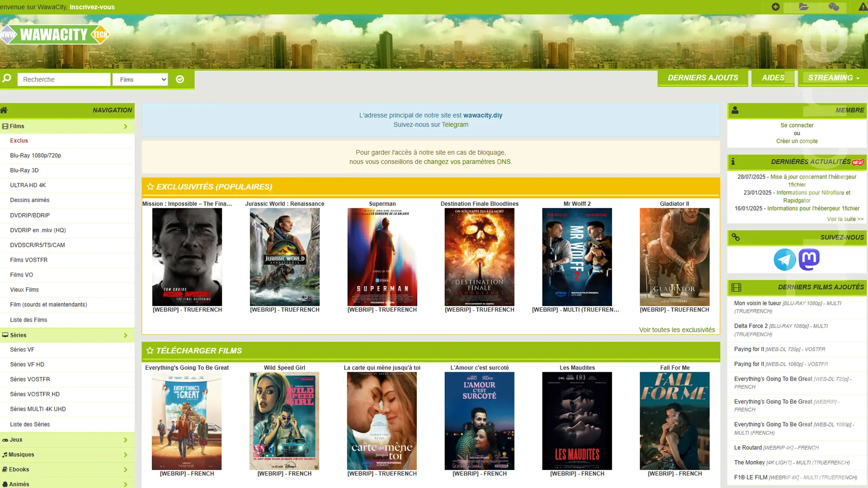Click the search magnifier icon

pos(7,79)
